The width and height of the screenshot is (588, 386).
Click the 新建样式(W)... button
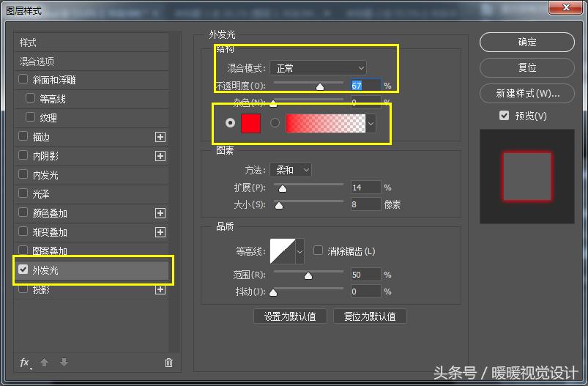527,93
